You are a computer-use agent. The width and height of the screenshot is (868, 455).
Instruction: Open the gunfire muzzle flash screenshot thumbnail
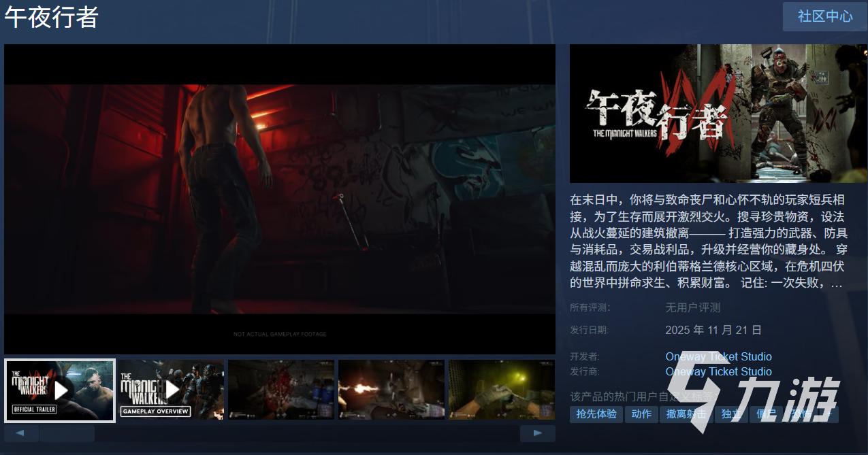pyautogui.click(x=391, y=390)
